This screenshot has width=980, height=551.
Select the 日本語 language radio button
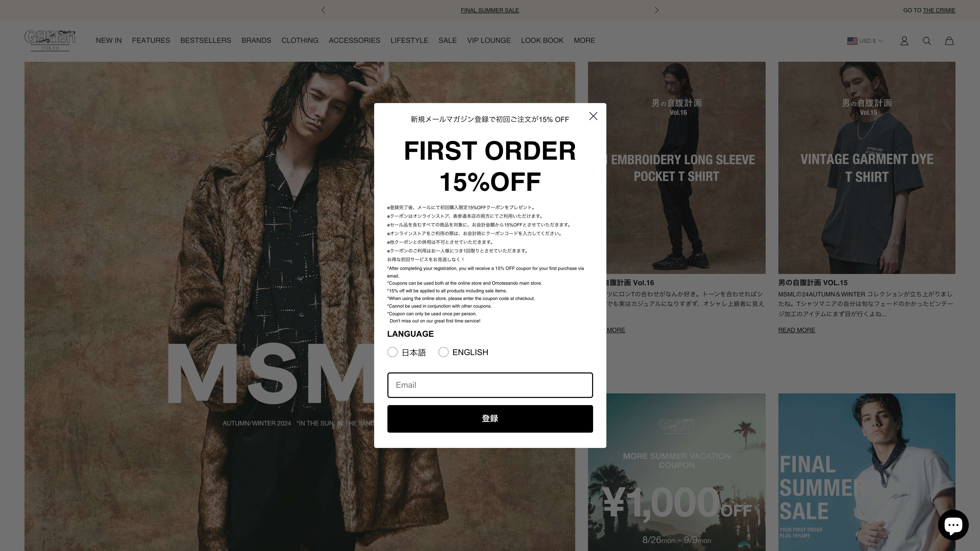pos(392,352)
